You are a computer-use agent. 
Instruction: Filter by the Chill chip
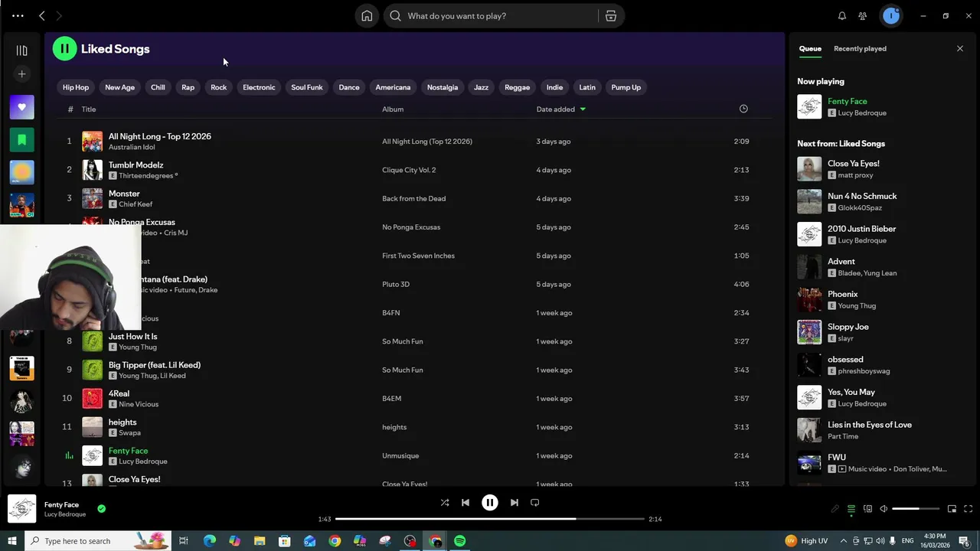click(158, 87)
